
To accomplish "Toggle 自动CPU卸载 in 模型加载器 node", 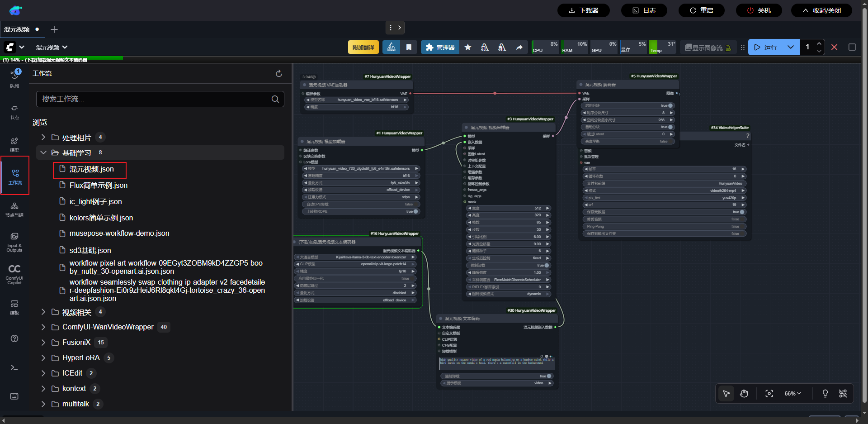I will point(361,204).
